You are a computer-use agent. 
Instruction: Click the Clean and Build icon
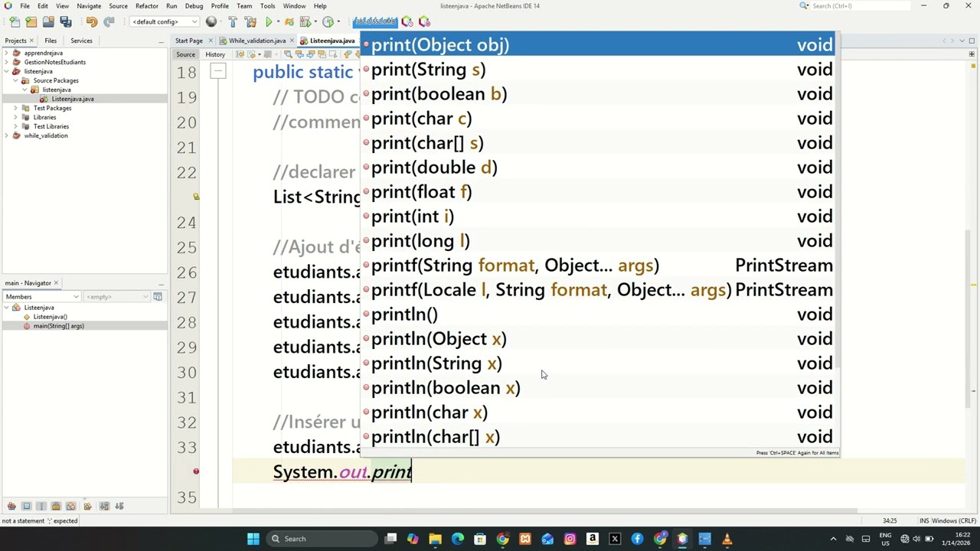250,21
